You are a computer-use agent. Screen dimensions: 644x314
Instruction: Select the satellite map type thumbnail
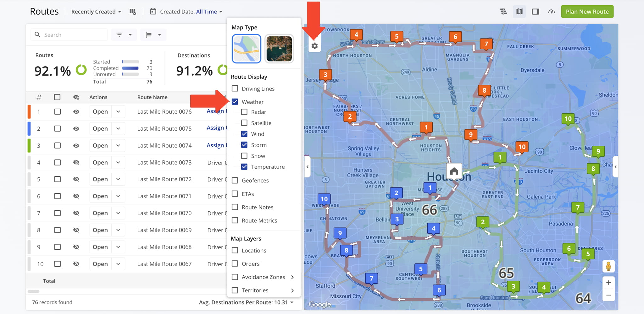click(279, 49)
